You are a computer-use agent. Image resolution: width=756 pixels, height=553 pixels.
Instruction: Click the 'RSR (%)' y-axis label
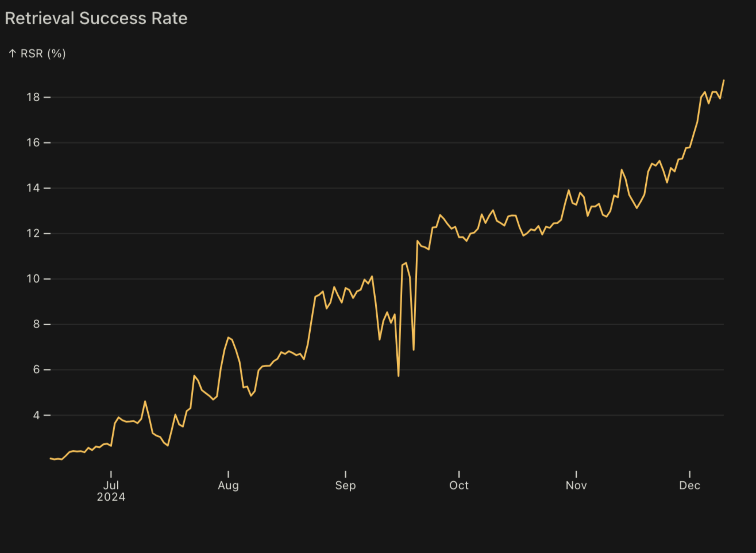click(43, 54)
